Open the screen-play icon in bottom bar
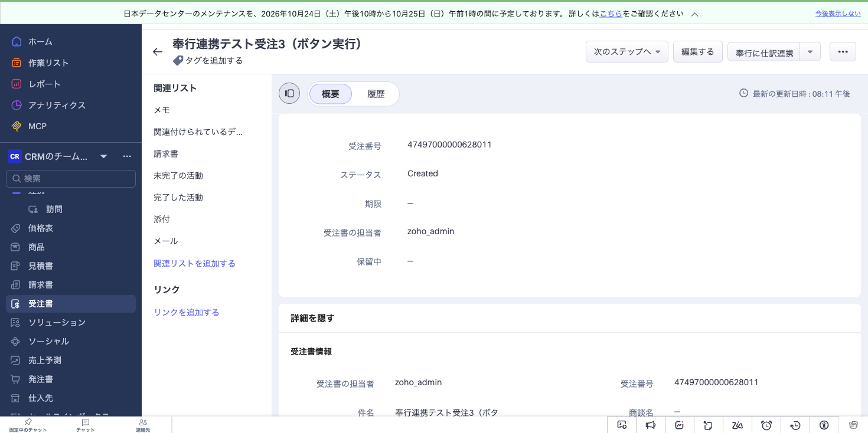The height and width of the screenshot is (433, 868). point(622,425)
